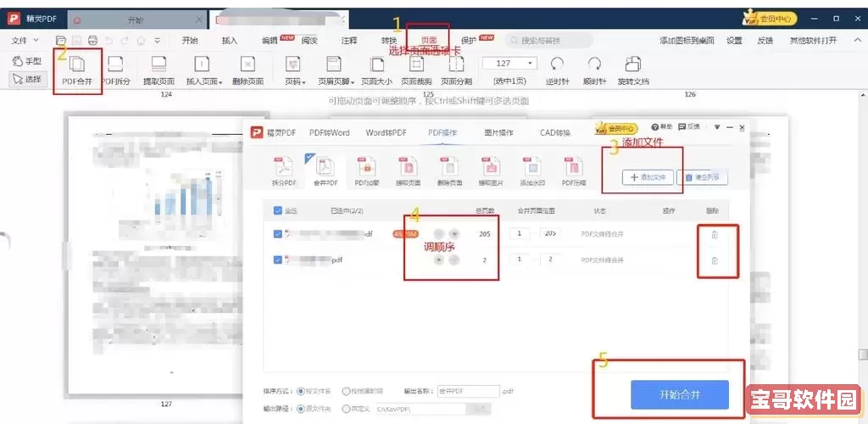Uncheck the 205-page PDF file checkbox
868x424 pixels.
click(278, 234)
